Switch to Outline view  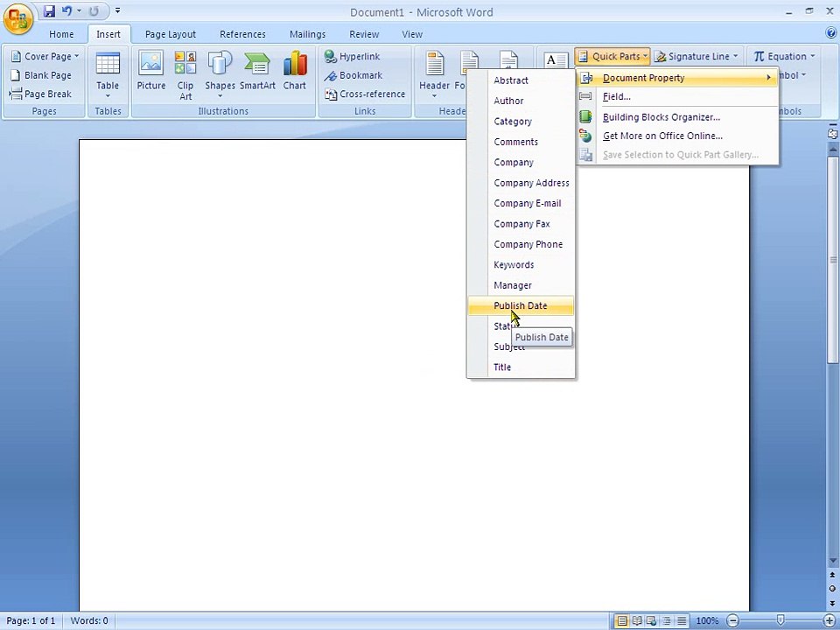click(x=667, y=621)
